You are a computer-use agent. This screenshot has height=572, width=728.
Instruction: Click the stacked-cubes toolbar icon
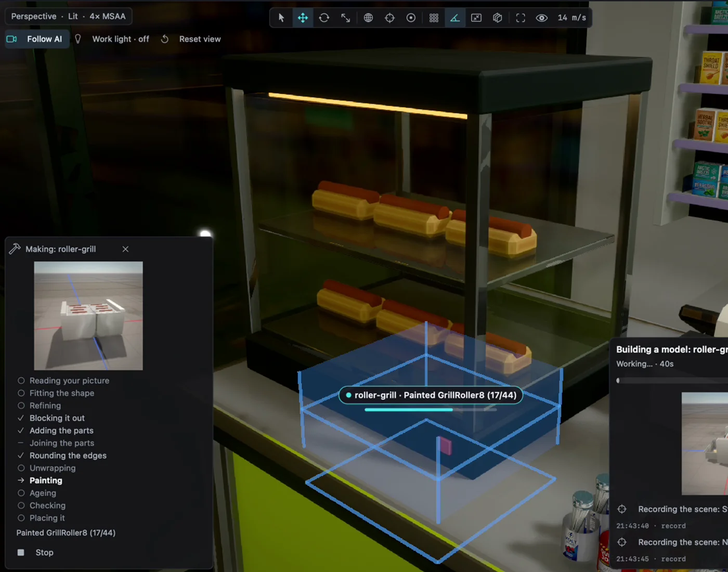498,18
